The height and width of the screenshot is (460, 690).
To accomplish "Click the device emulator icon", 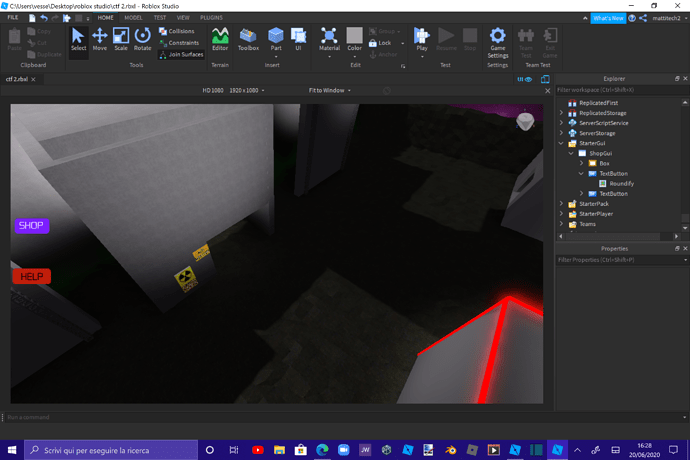I will [x=545, y=79].
